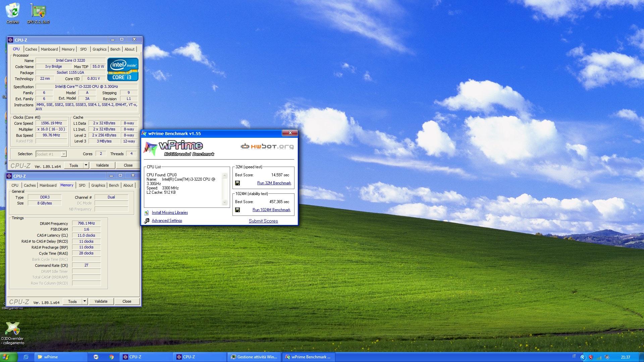The image size is (644, 362).
Task: Click Submit Scores link
Action: coord(263,221)
